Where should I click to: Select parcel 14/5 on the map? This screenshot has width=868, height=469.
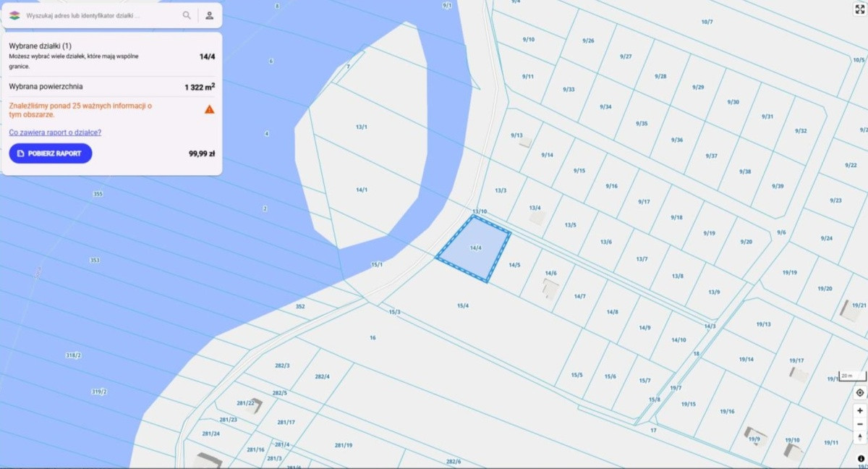(x=514, y=266)
